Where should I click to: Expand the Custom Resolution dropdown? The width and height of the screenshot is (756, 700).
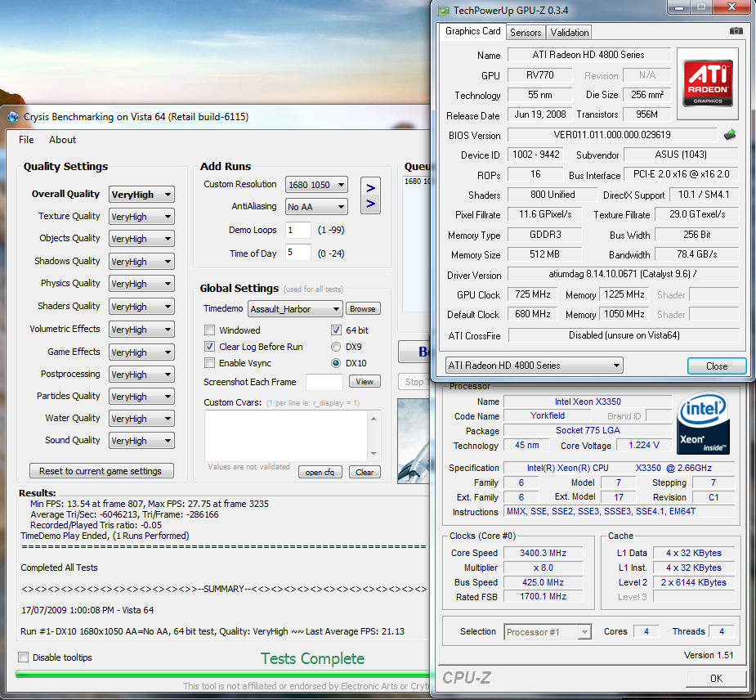316,185
